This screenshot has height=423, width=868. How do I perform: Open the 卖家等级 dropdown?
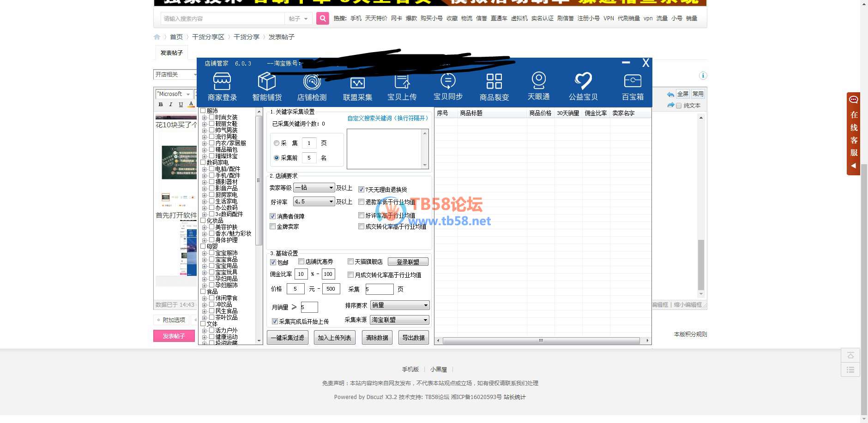point(314,188)
